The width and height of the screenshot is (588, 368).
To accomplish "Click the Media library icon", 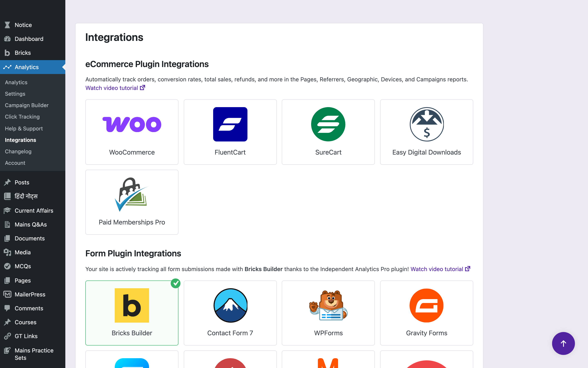I will pos(7,252).
